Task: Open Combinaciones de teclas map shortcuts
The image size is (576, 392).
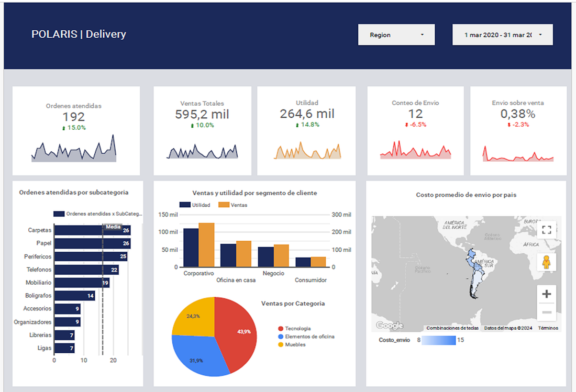Action: tap(452, 328)
